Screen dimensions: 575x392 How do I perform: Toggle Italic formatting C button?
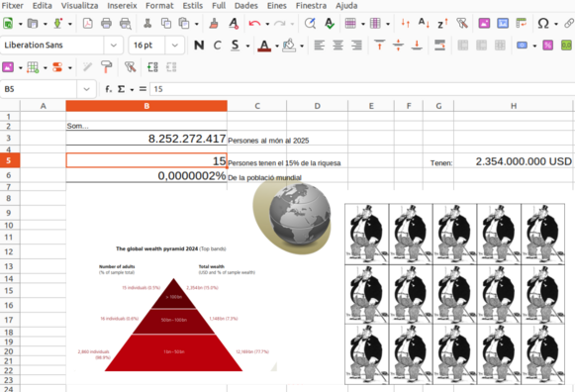[x=217, y=46]
